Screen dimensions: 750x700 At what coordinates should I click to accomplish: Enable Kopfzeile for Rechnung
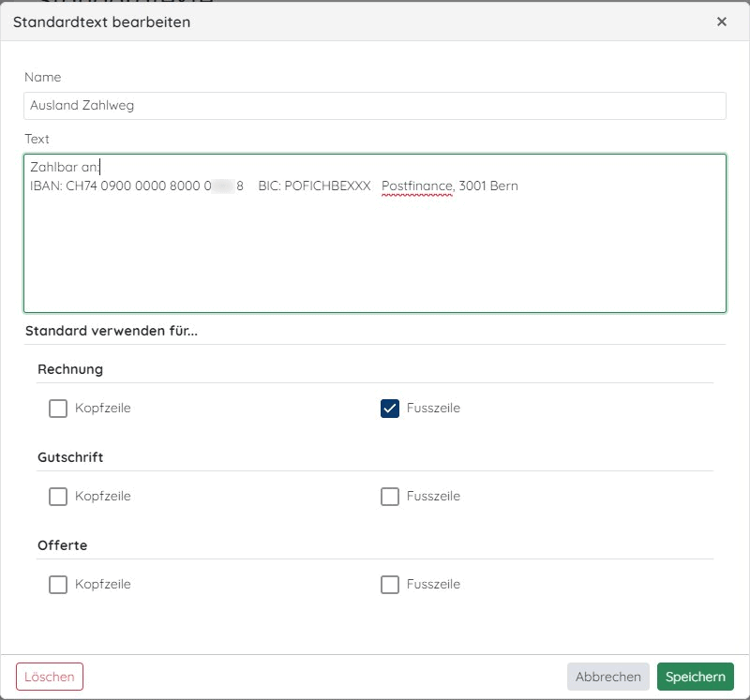[58, 409]
